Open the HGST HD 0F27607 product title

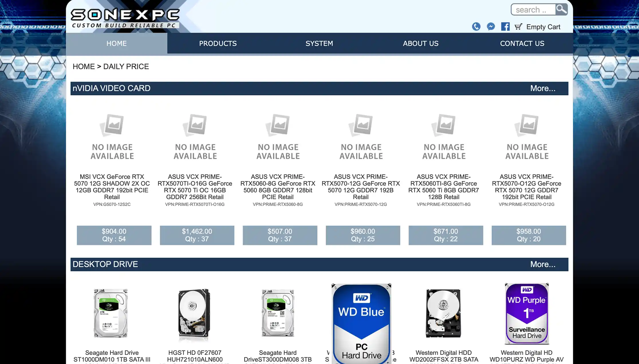pos(195,357)
